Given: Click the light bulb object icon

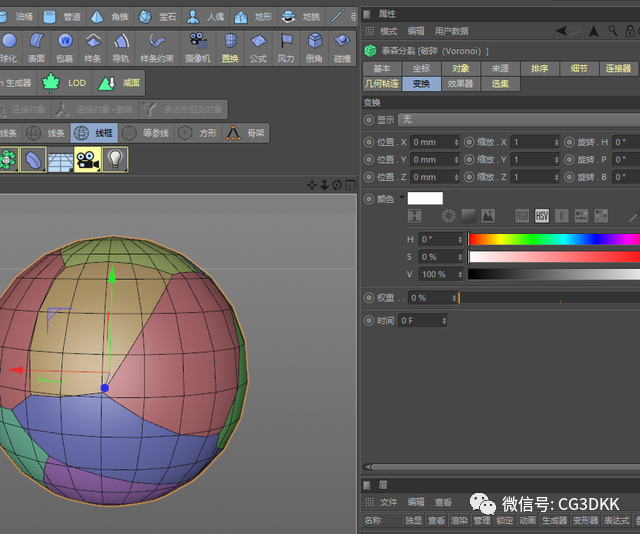Looking at the screenshot, I should tap(115, 160).
